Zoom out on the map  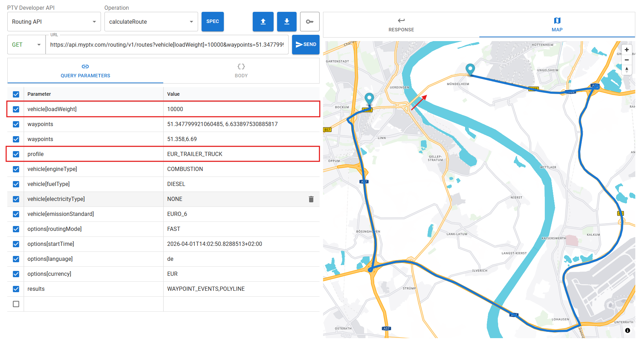[x=627, y=60]
